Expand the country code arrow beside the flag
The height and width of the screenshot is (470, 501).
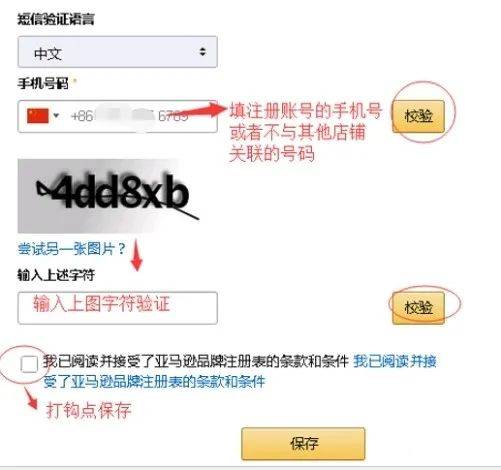56,115
